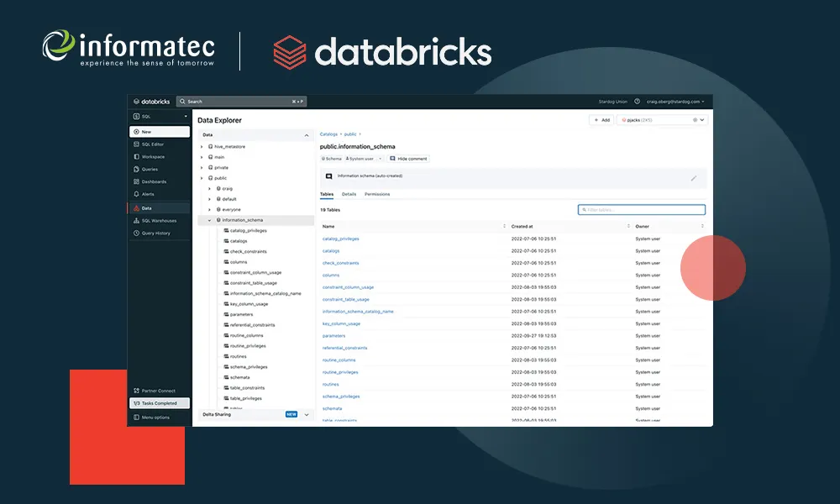Switch to the Details tab
This screenshot has width=840, height=504.
point(349,194)
